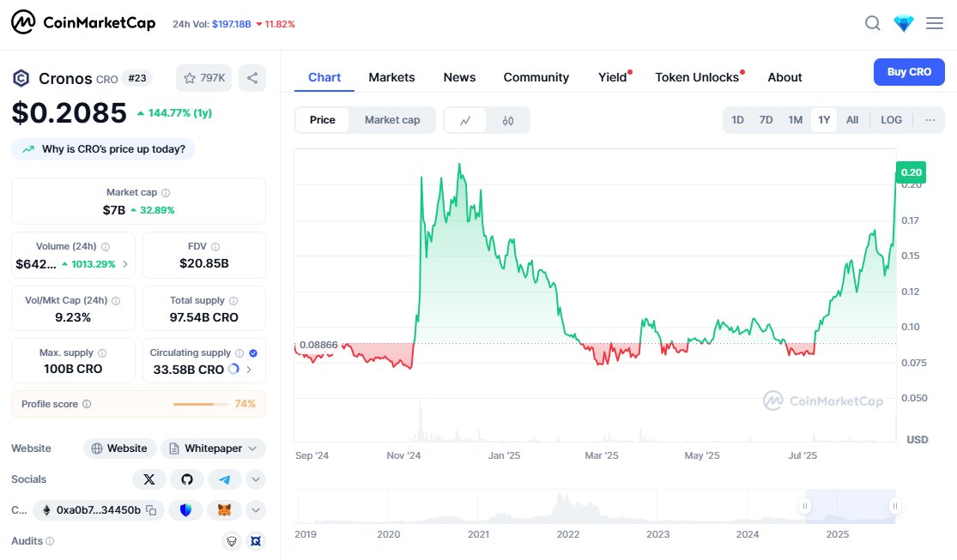This screenshot has width=957, height=560.
Task: Click the 0.20 current price tag
Action: [912, 172]
